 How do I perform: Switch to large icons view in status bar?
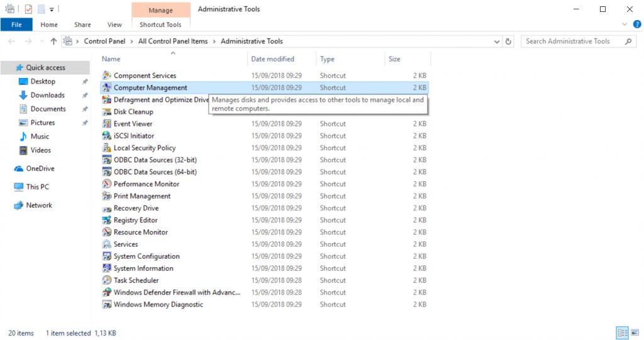coord(635,332)
